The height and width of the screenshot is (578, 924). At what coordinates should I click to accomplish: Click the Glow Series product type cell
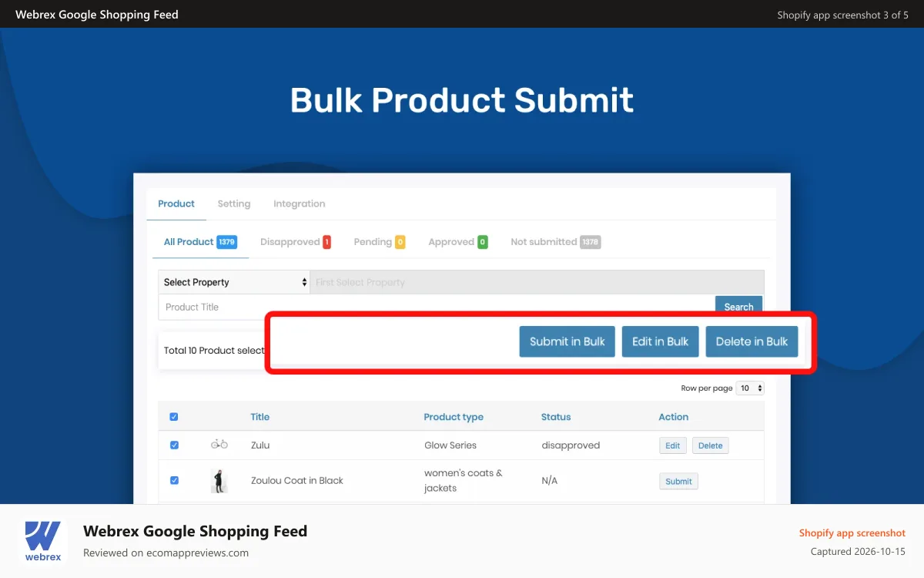[450, 445]
